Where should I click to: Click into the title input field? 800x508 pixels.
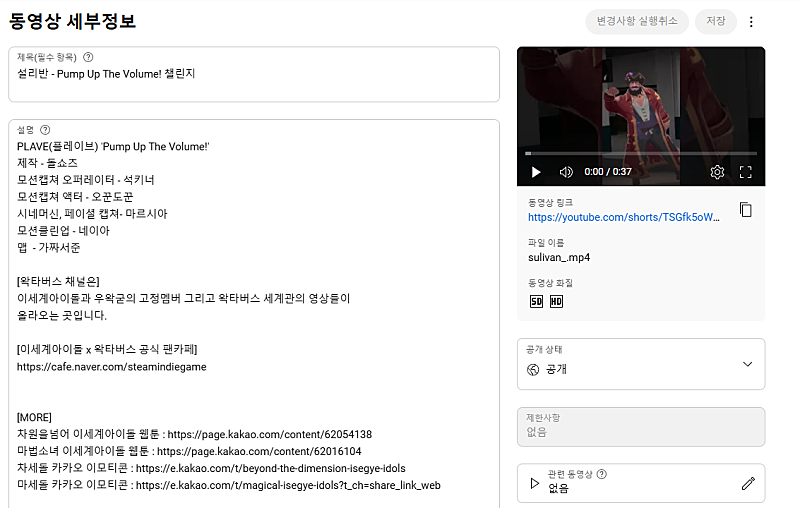click(x=254, y=74)
